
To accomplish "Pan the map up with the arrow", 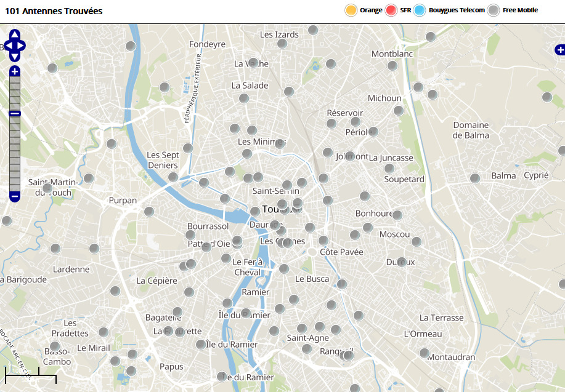I will [15, 34].
